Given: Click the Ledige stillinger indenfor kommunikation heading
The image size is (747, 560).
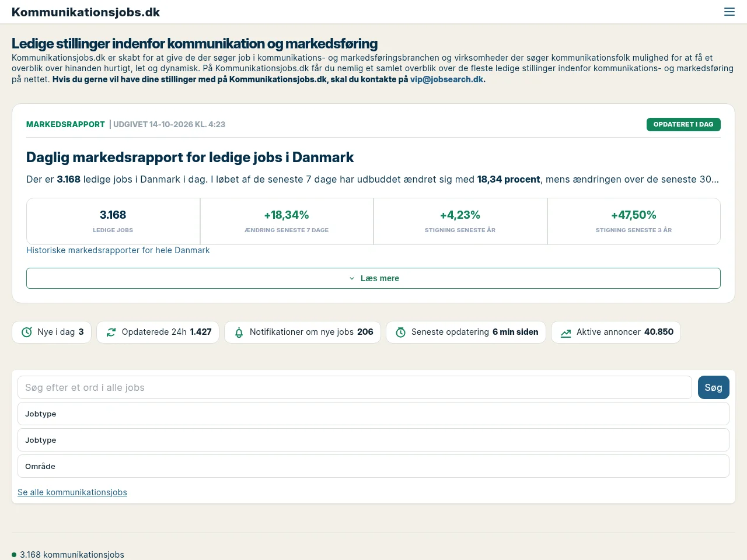Looking at the screenshot, I should point(194,44).
